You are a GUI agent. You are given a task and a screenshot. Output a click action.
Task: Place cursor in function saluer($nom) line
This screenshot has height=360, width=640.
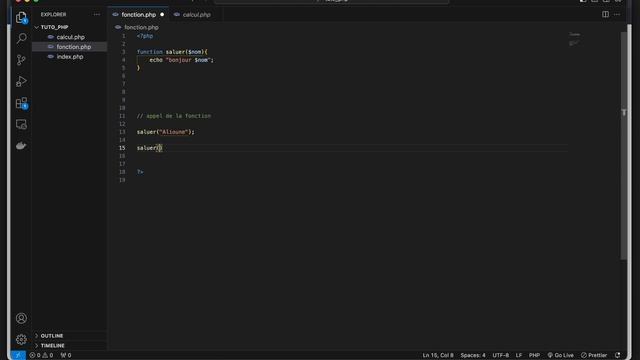click(172, 52)
